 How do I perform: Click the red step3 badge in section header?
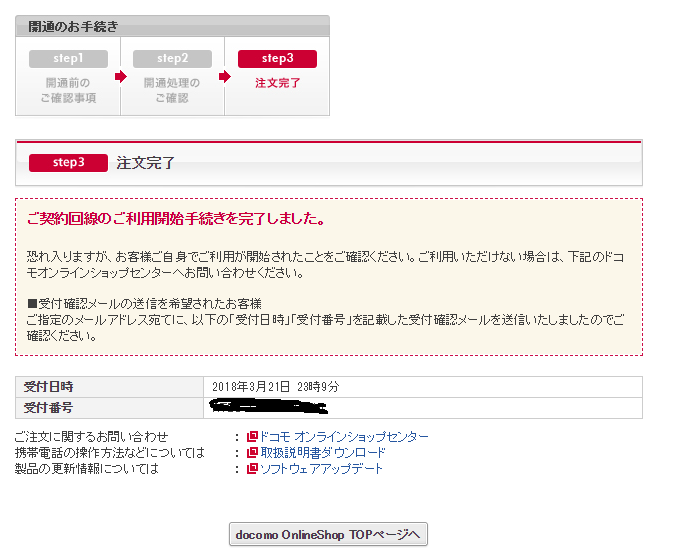click(x=68, y=162)
